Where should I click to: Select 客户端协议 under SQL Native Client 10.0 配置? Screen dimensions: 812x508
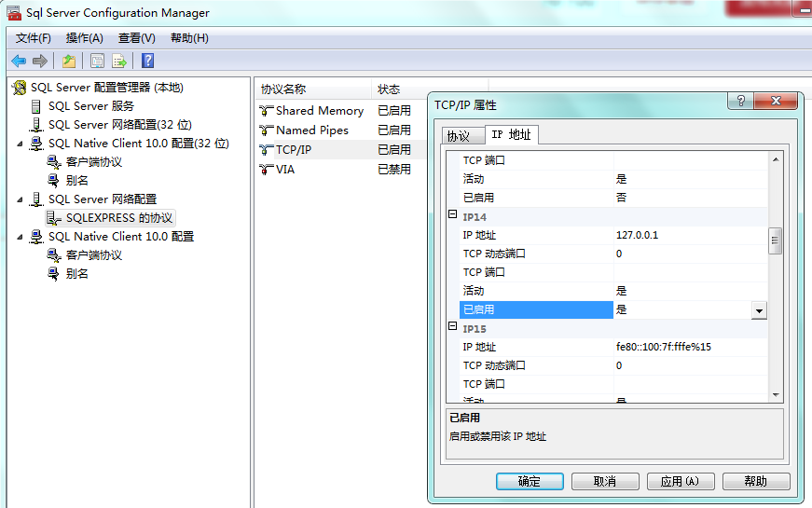(x=94, y=255)
